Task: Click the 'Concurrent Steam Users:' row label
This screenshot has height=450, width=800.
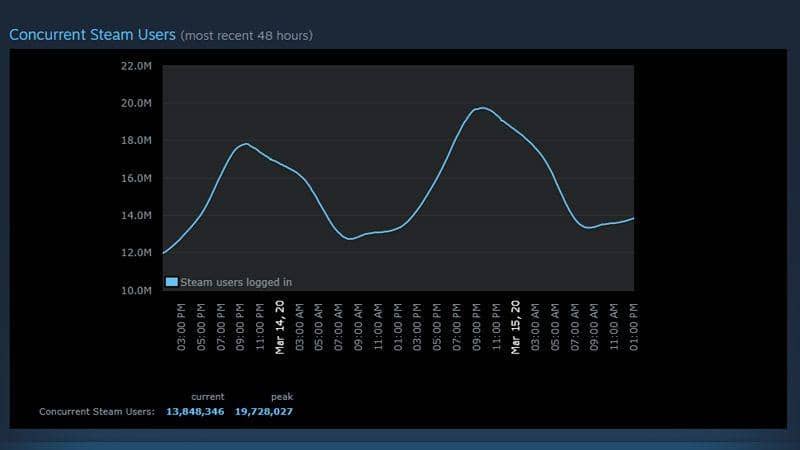Action: click(x=97, y=411)
